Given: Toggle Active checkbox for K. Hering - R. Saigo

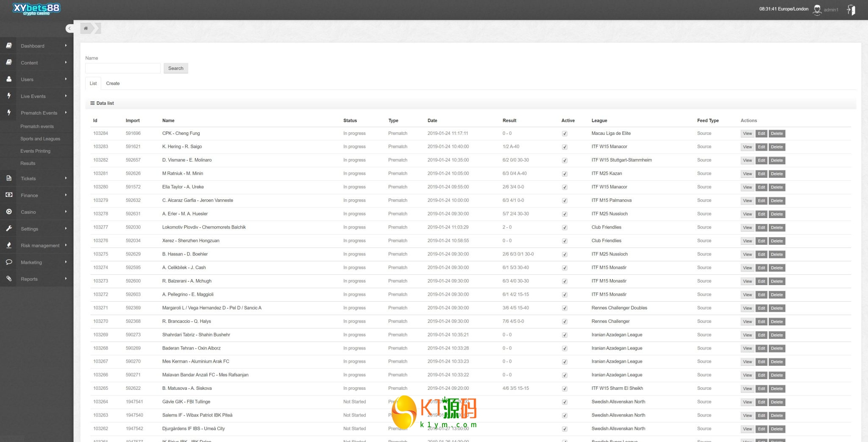Looking at the screenshot, I should [565, 147].
